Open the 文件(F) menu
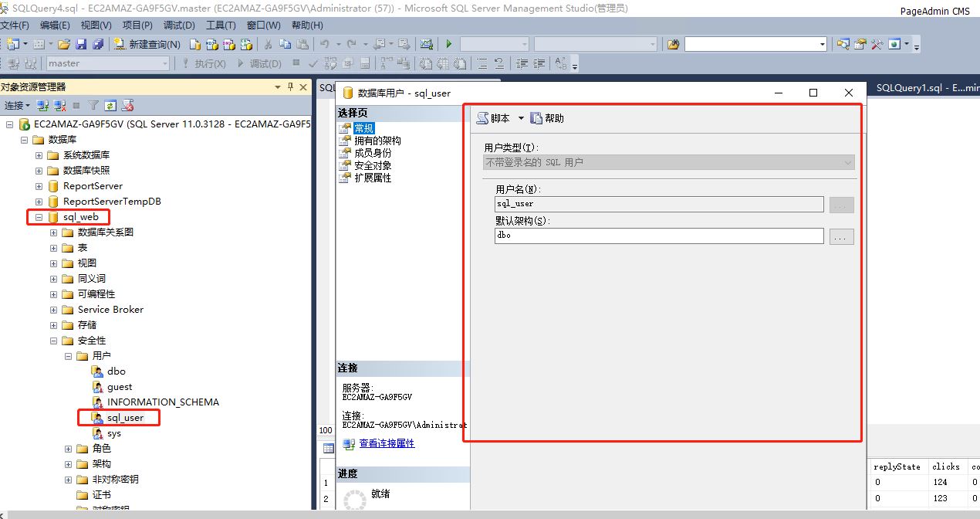 (x=15, y=25)
